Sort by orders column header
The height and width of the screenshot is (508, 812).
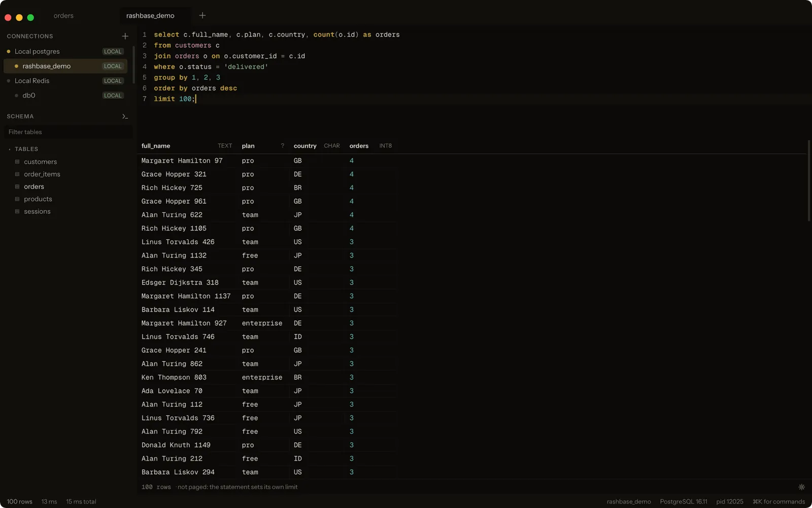coord(359,146)
